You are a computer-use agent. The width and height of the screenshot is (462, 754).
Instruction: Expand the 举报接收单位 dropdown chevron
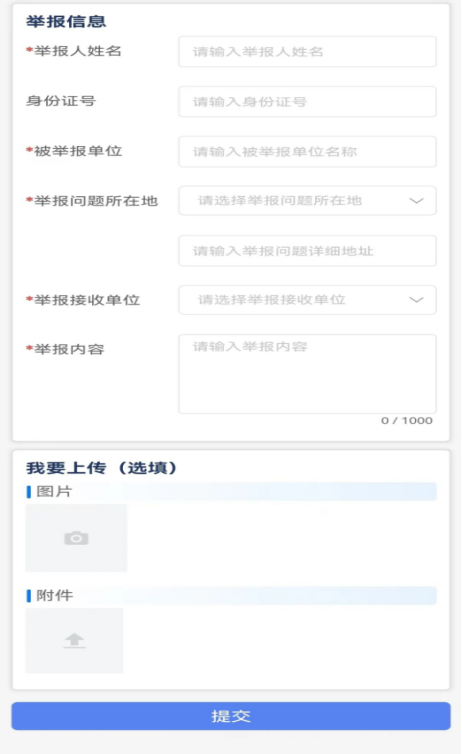tap(416, 300)
